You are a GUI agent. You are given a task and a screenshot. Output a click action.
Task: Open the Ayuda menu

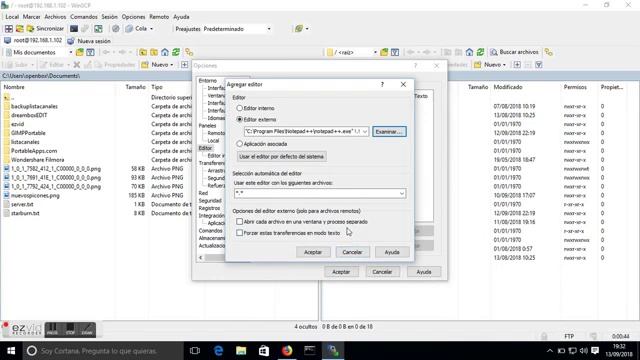click(181, 17)
